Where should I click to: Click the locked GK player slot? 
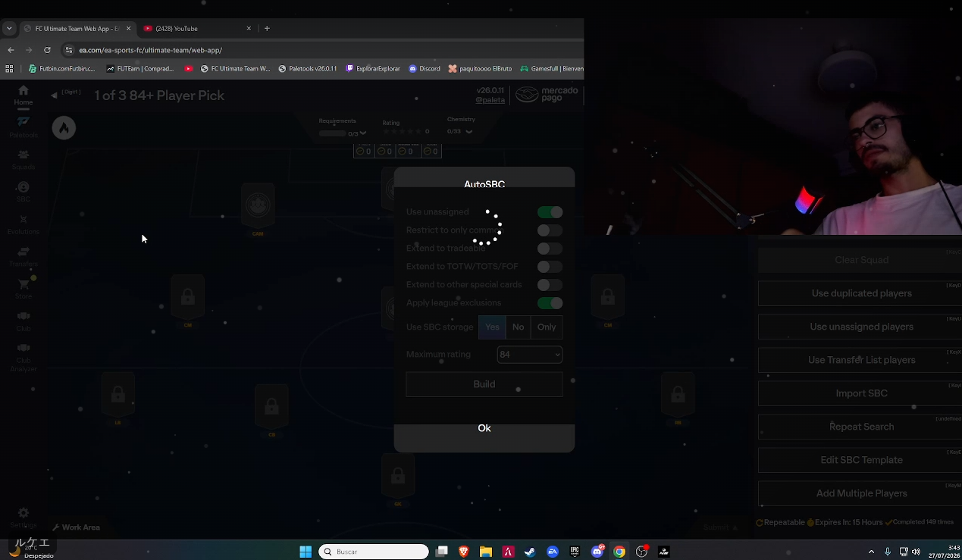[x=398, y=476]
